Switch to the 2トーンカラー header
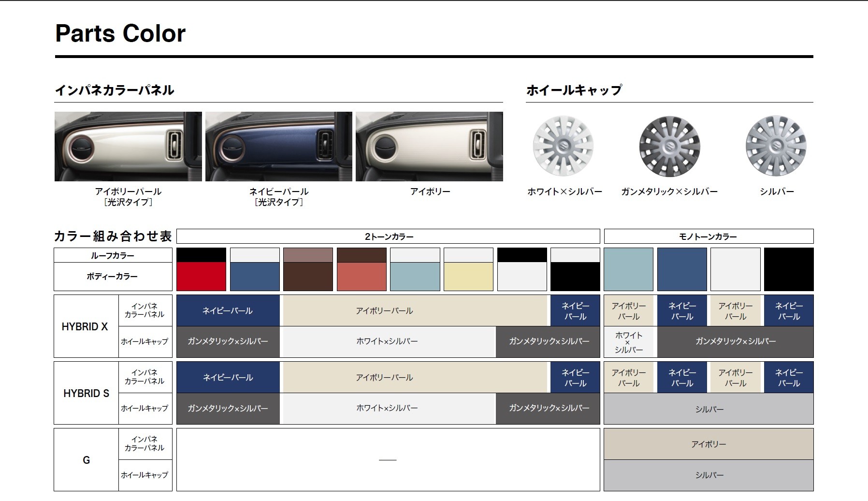The width and height of the screenshot is (868, 501). [388, 236]
